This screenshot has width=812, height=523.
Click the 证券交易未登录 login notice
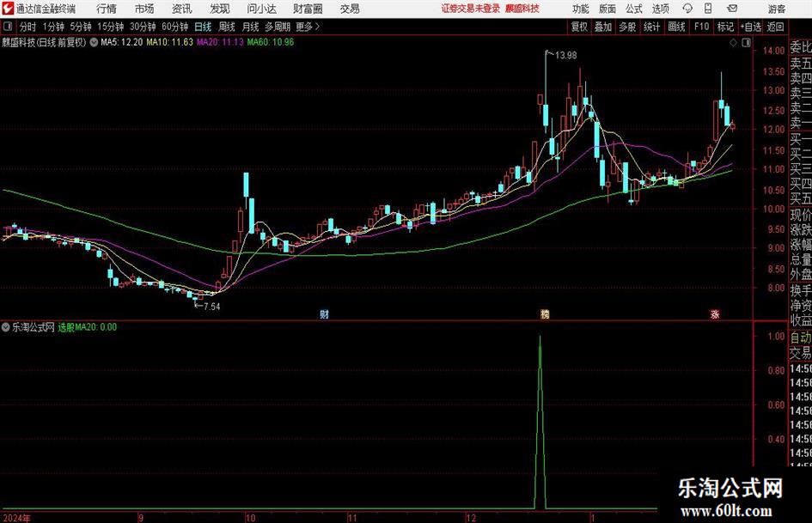[x=471, y=9]
